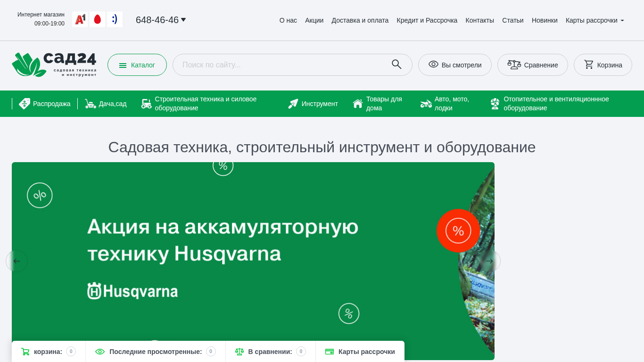Click the search magnifier icon
The width and height of the screenshot is (644, 362).
(396, 65)
